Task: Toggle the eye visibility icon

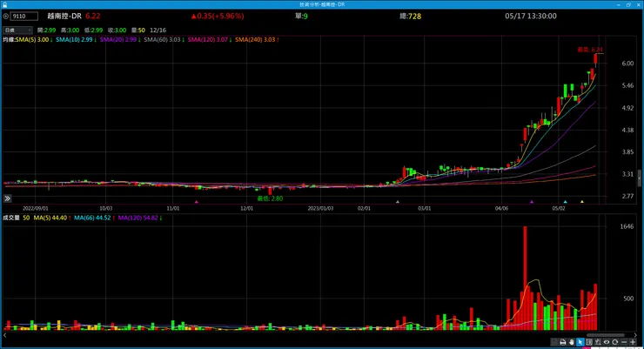Action: pos(607,342)
